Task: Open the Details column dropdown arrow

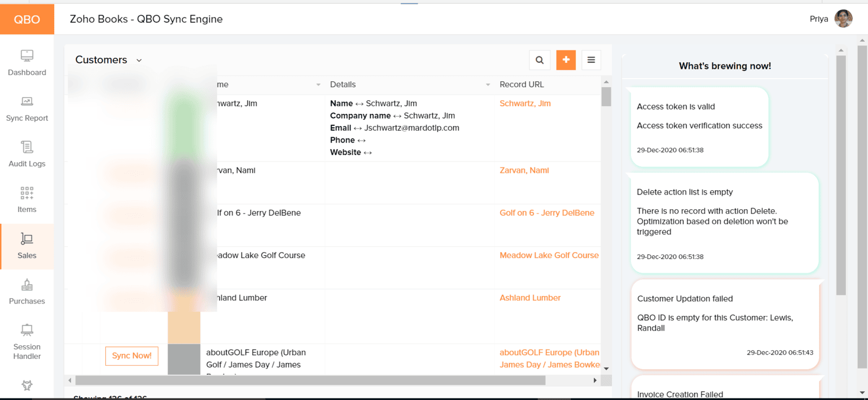Action: (x=488, y=85)
